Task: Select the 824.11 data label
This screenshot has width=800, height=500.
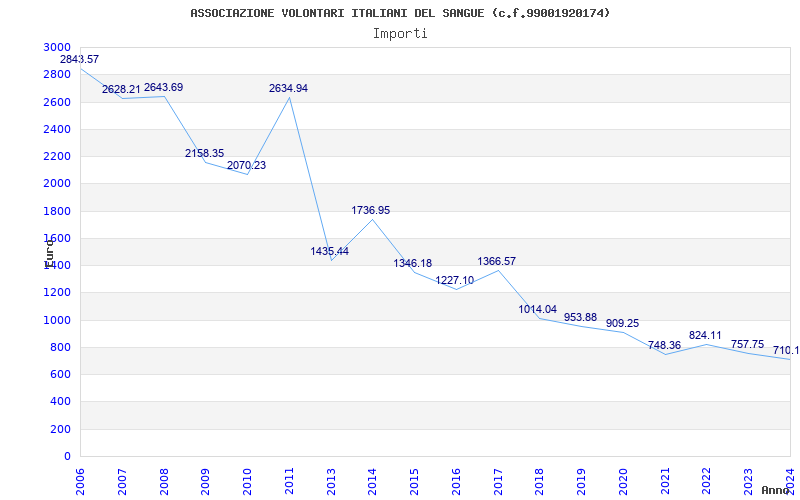Action: pyautogui.click(x=705, y=335)
